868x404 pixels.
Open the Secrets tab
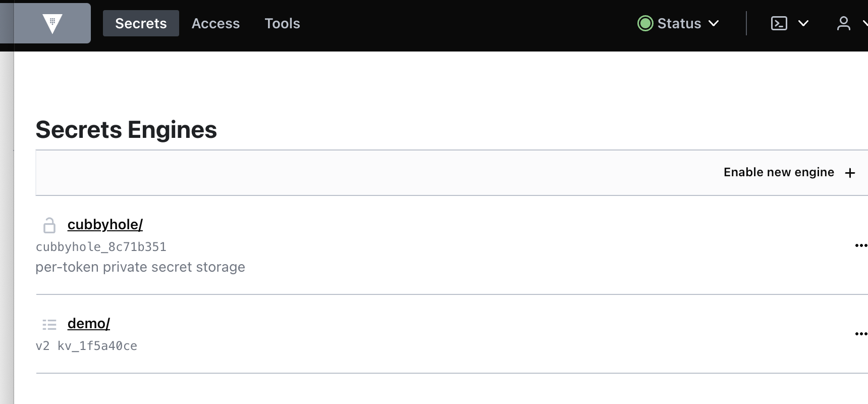click(141, 23)
